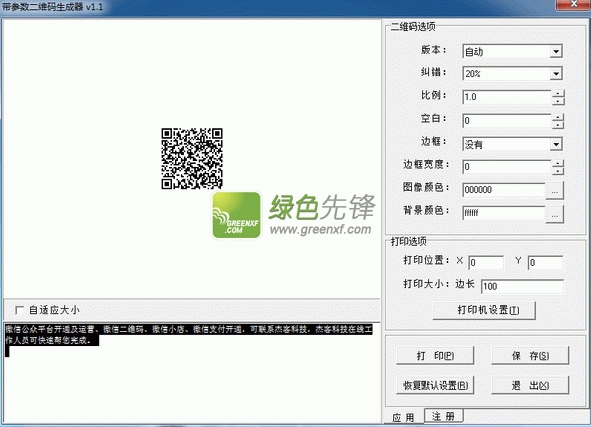Click the 边框宽度 input field
The width and height of the screenshot is (591, 427).
(x=507, y=167)
